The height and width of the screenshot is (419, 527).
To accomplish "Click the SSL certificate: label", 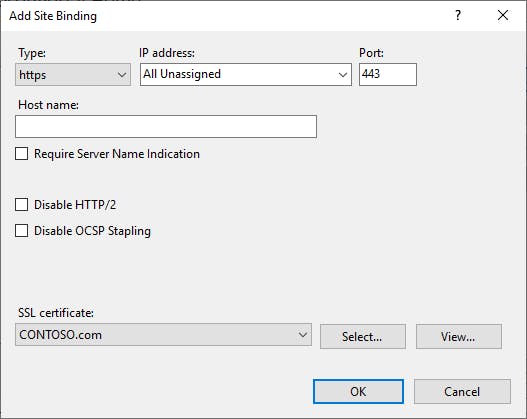I will click(x=56, y=313).
